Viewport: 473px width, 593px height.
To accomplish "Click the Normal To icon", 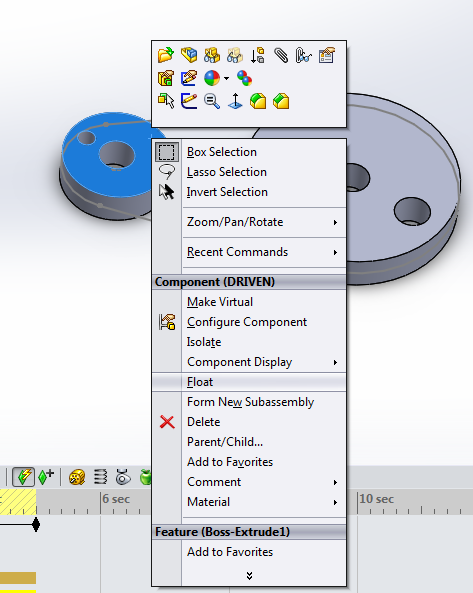I will (235, 101).
